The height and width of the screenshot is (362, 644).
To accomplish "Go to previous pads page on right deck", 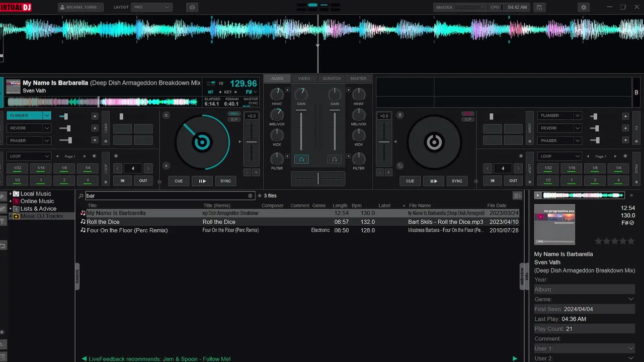I will pos(588,156).
